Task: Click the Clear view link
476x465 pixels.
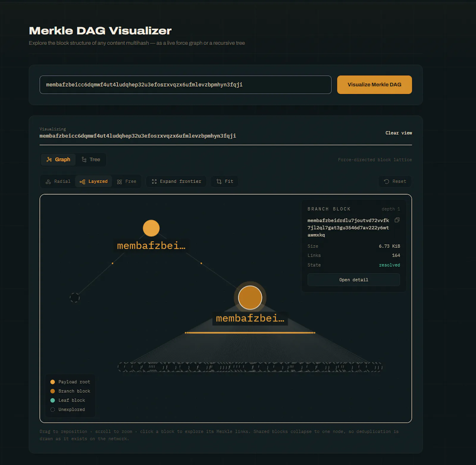Action: coord(399,133)
